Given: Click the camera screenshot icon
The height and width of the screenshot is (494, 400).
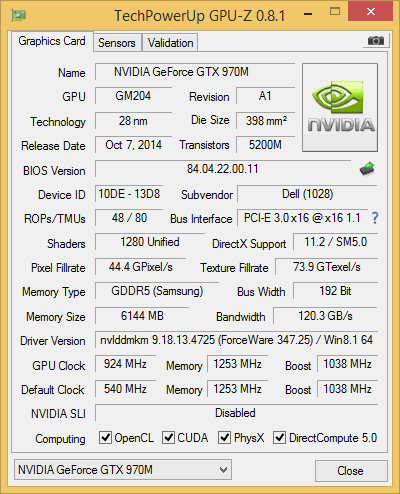Looking at the screenshot, I should click(375, 41).
